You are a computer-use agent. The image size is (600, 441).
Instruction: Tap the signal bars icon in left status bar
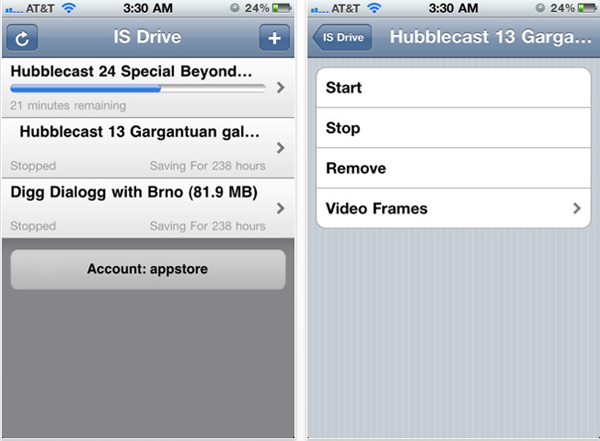pos(14,10)
